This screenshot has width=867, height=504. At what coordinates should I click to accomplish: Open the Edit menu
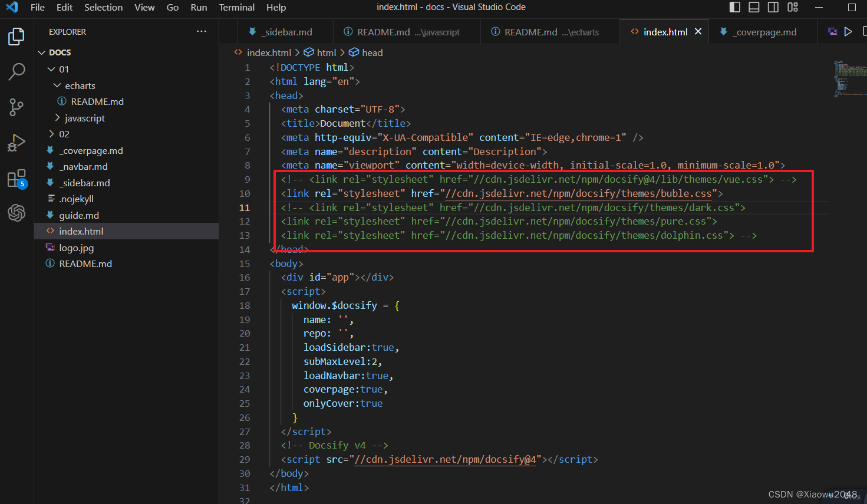click(65, 7)
